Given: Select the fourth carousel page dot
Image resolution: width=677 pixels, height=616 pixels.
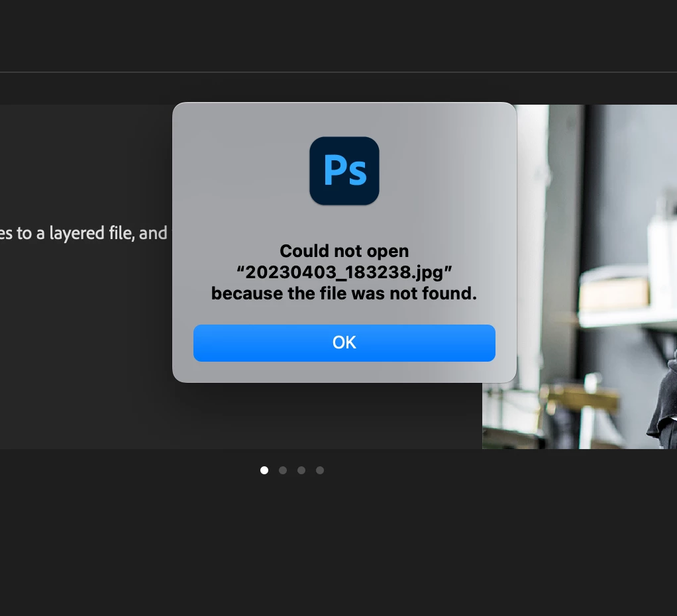Looking at the screenshot, I should coord(320,470).
